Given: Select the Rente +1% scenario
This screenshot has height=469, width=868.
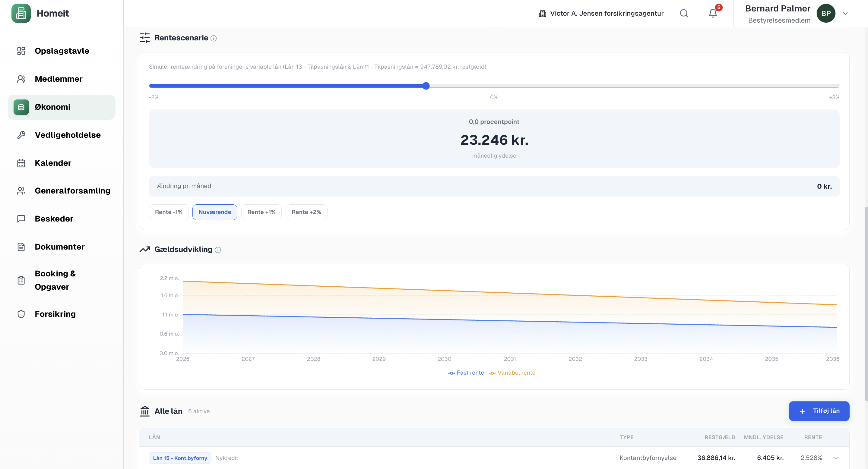Looking at the screenshot, I should [261, 212].
